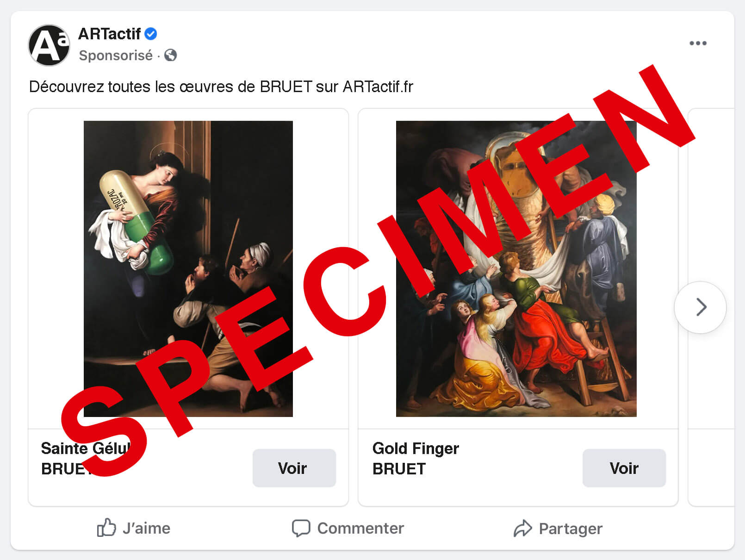Click the partially visible third carousel card
This screenshot has width=745, height=560.
pyautogui.click(x=711, y=307)
